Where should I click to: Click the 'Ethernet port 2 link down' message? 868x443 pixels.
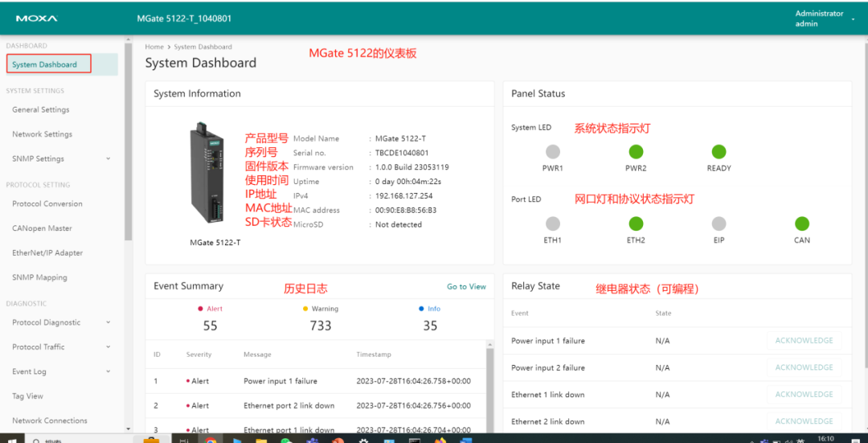tap(289, 405)
